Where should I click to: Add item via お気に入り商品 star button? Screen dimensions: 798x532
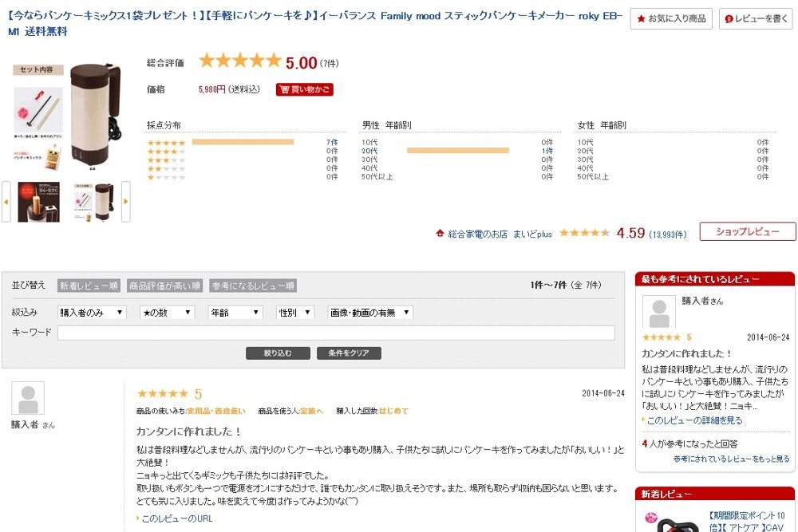tap(670, 18)
